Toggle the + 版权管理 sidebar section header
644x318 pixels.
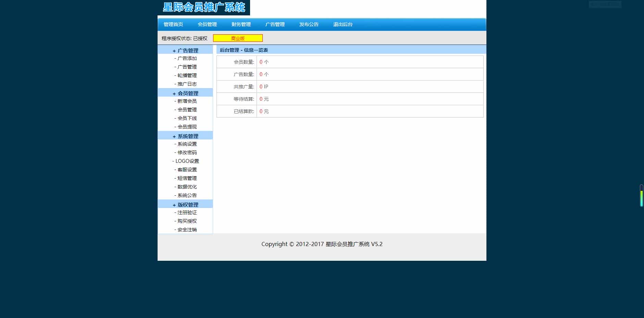(x=185, y=205)
